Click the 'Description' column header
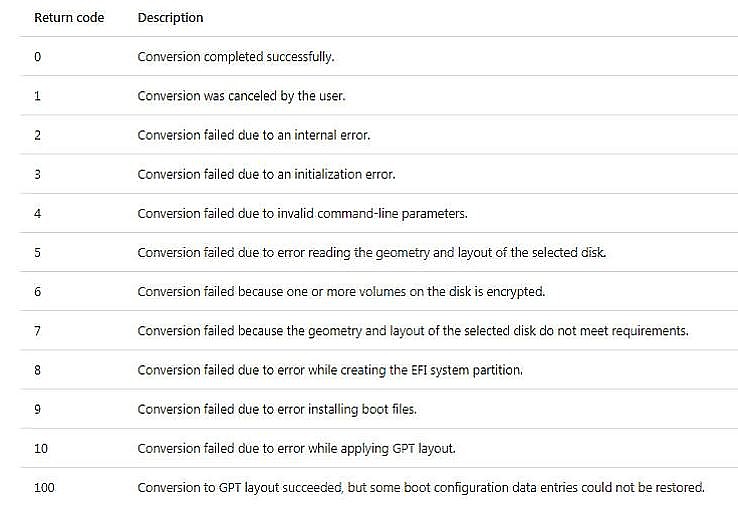 point(170,18)
